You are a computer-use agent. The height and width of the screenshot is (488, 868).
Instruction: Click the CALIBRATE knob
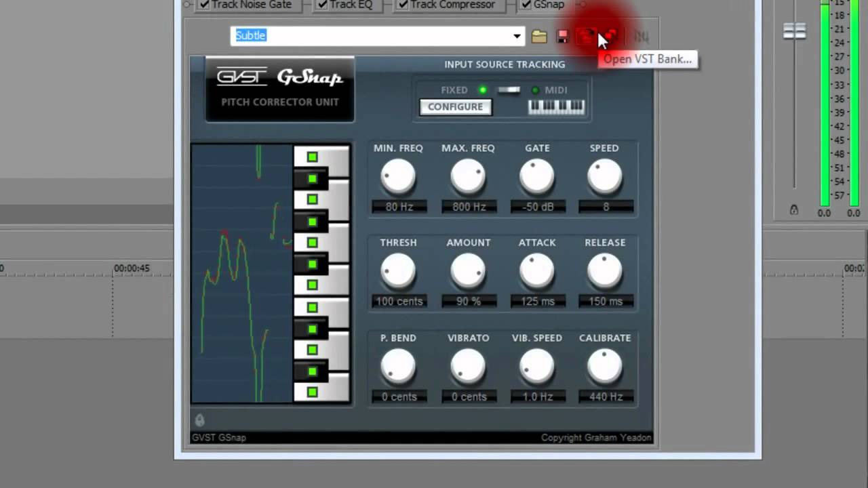click(x=604, y=367)
